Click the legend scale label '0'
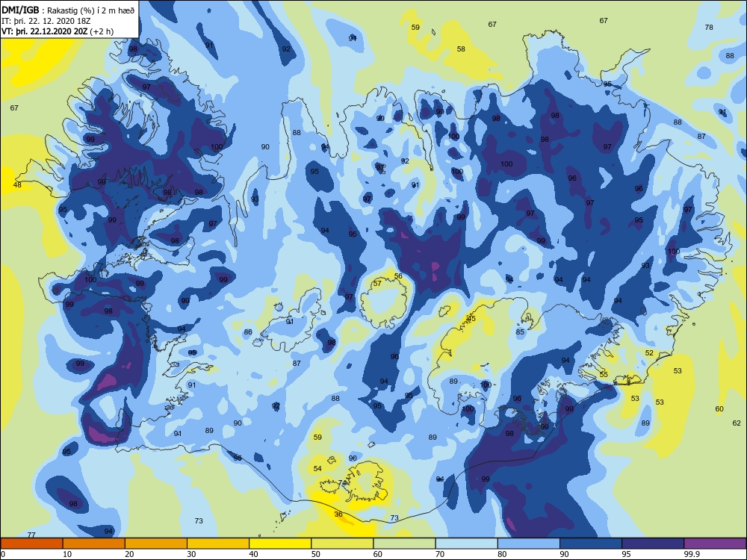The width and height of the screenshot is (747, 560). pos(3,554)
